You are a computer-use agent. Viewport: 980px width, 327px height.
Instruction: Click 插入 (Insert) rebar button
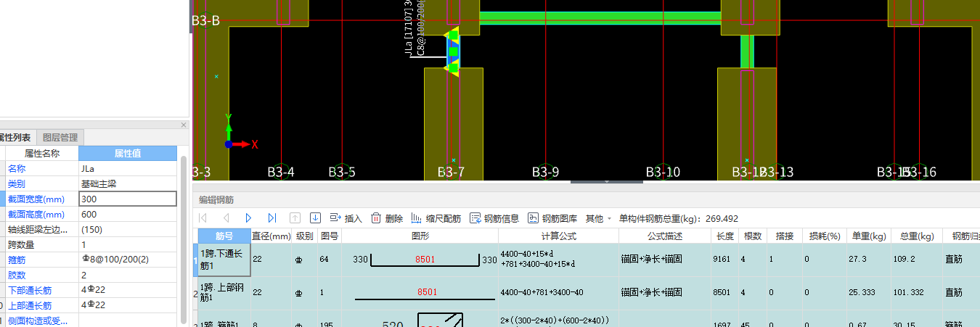pyautogui.click(x=346, y=218)
